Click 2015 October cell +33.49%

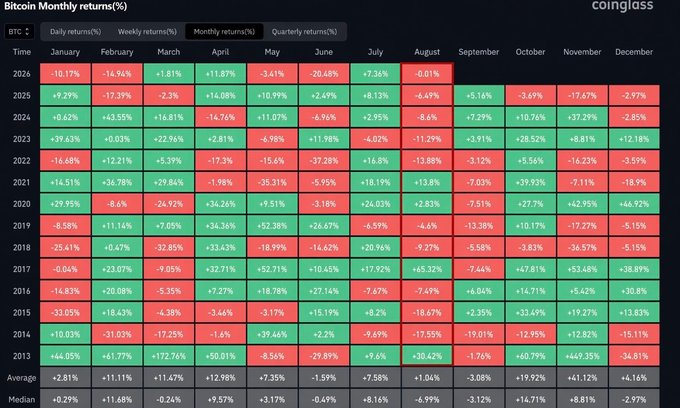[x=530, y=312]
